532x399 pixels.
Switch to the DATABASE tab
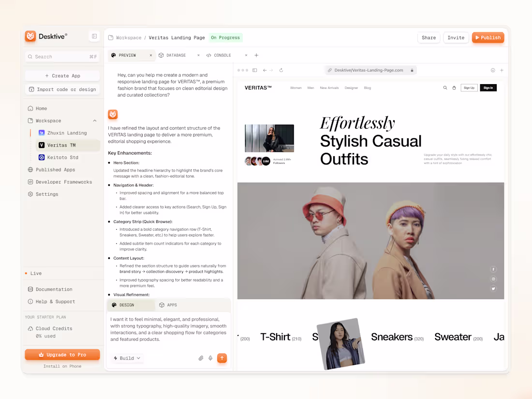point(176,55)
